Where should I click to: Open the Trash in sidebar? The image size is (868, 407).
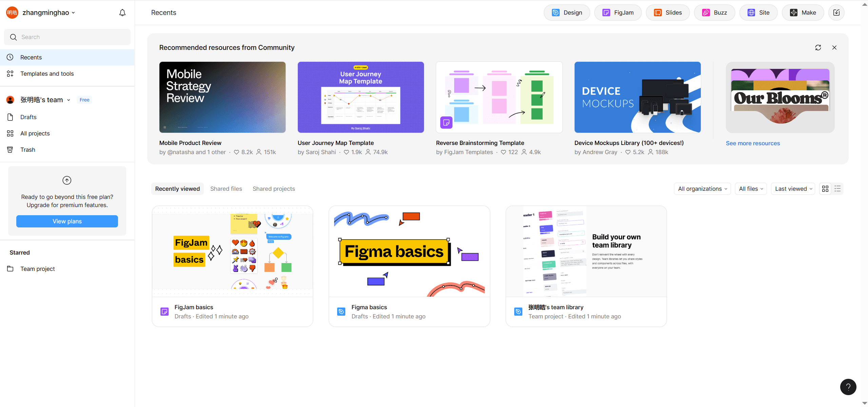[x=27, y=150]
